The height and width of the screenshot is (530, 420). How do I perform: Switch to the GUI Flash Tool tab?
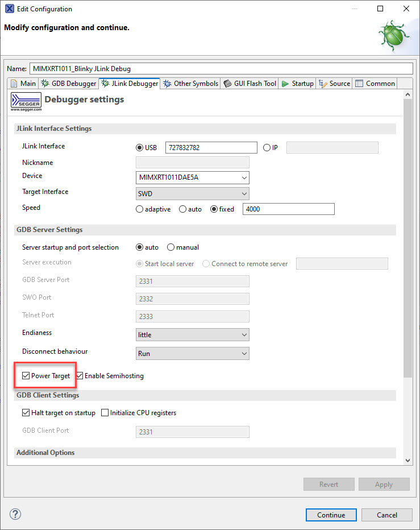(249, 84)
